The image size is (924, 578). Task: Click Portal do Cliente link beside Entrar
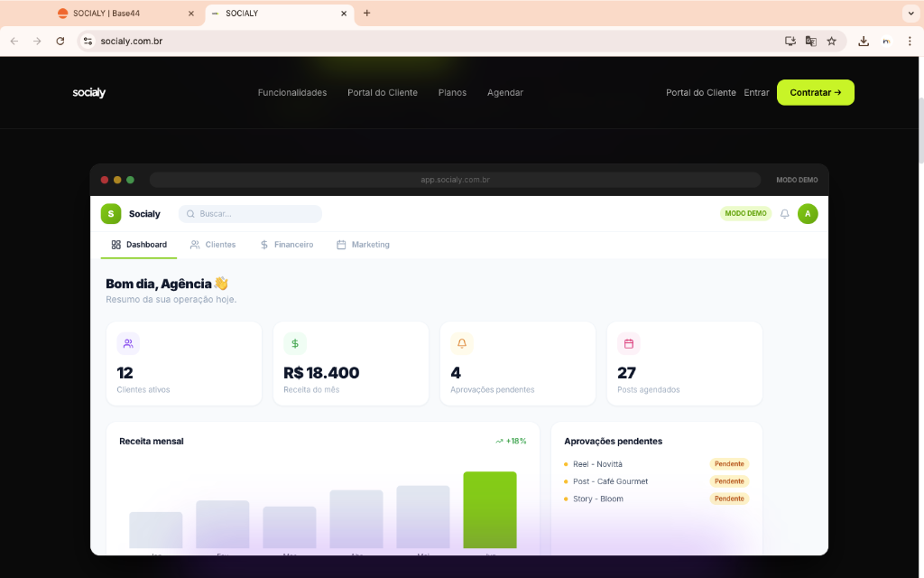700,93
